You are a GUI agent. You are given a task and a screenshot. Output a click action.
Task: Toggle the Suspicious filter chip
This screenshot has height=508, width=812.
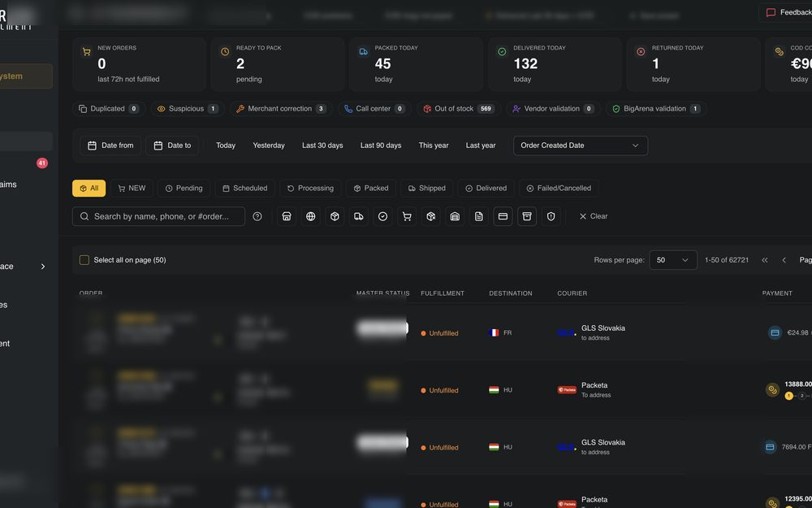coord(187,109)
